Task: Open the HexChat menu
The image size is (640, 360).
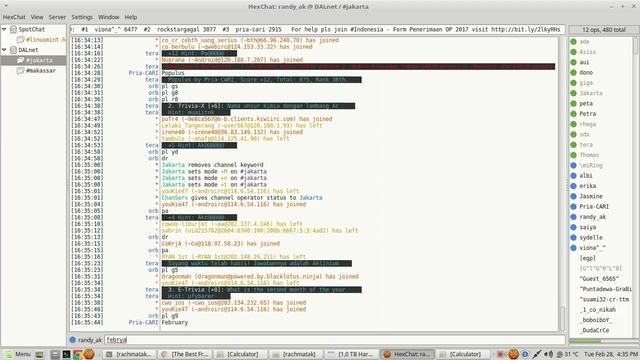Action: pyautogui.click(x=14, y=17)
